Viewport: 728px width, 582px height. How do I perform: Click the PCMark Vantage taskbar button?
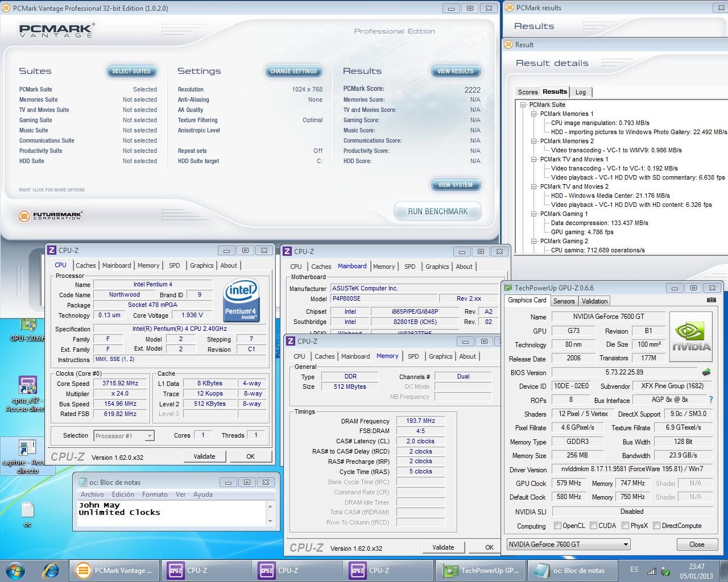pyautogui.click(x=114, y=570)
